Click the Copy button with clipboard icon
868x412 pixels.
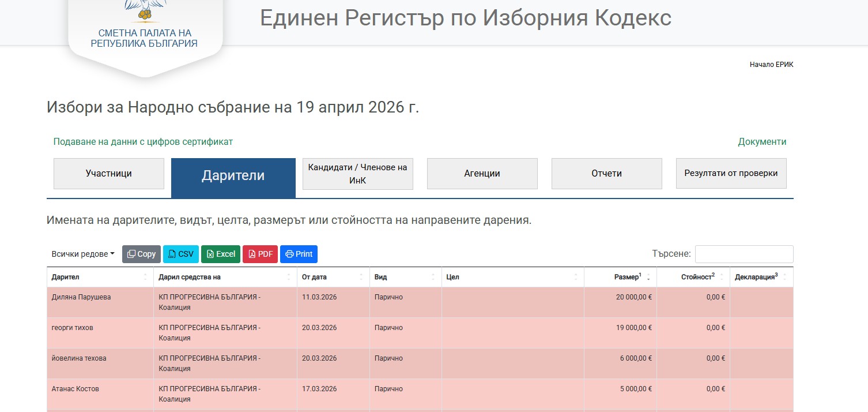pyautogui.click(x=141, y=254)
